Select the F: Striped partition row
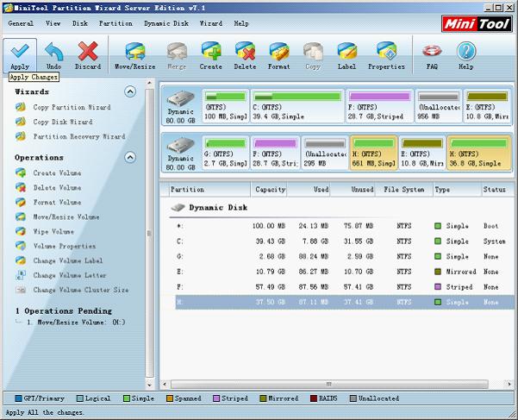This screenshot has width=518, height=420. click(x=345, y=287)
